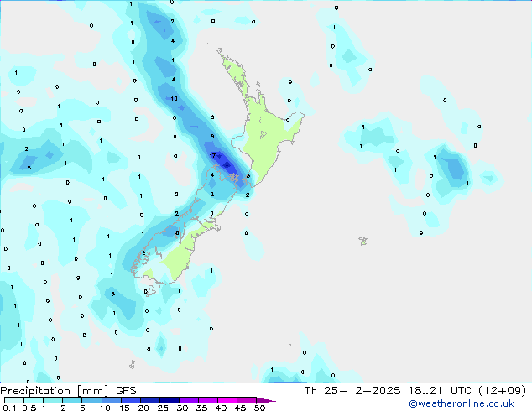This screenshot has width=532, height=411.
Task: Click the 5–10 mm legend color swatch
Action: pyautogui.click(x=91, y=400)
